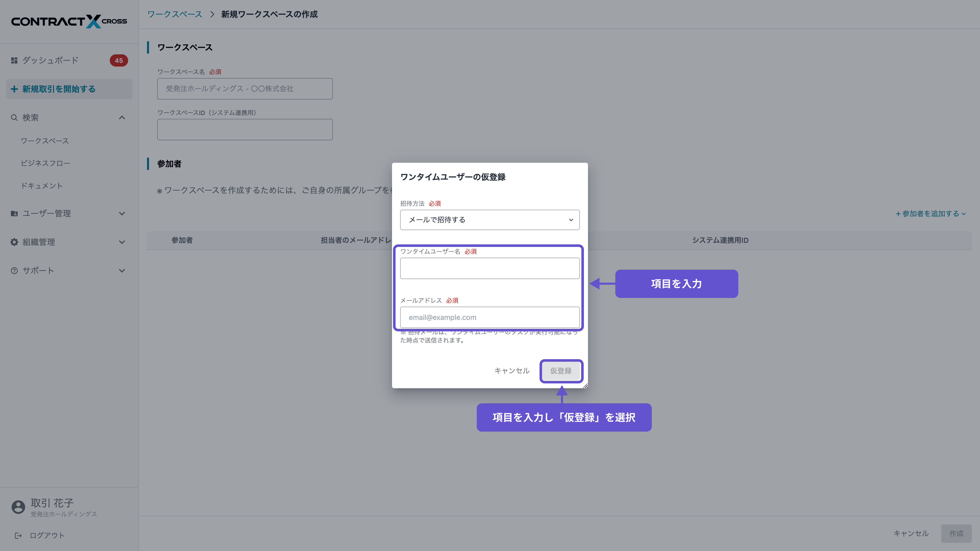Expand the 組織管理 menu chevron
980x551 pixels.
[x=122, y=242]
